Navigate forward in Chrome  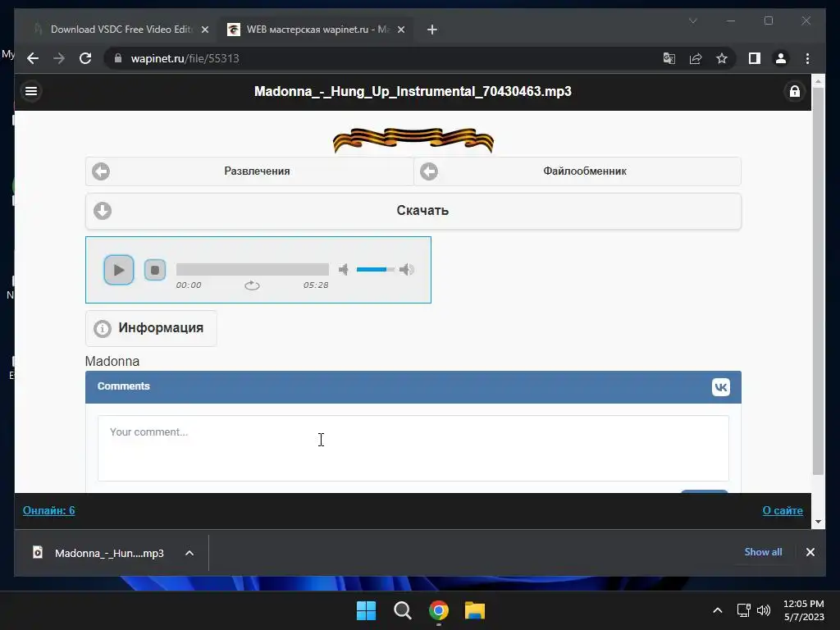click(59, 58)
